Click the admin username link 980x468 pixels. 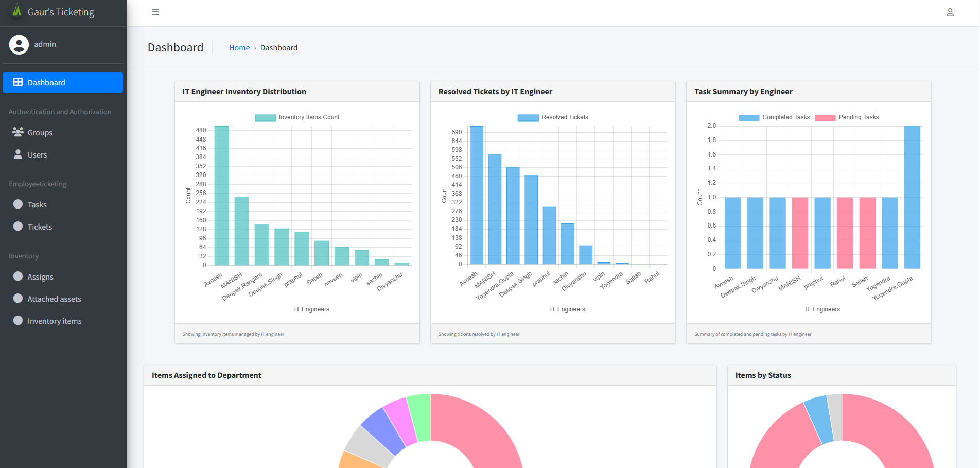(45, 44)
